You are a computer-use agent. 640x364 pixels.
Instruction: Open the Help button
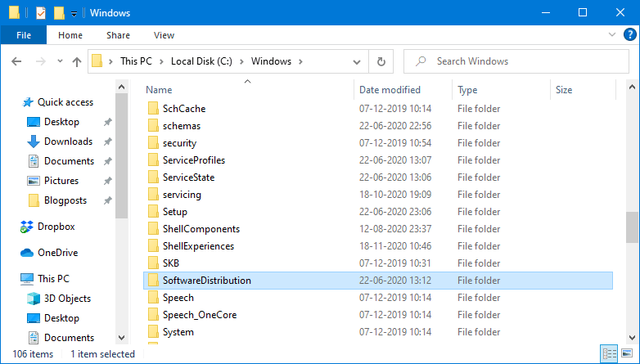[x=630, y=34]
